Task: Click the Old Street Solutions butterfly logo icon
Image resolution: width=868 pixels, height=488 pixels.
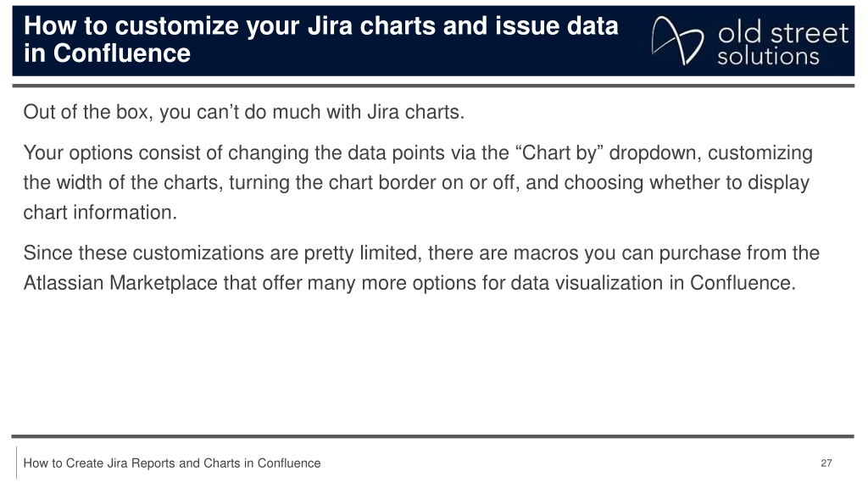Action: [677, 41]
